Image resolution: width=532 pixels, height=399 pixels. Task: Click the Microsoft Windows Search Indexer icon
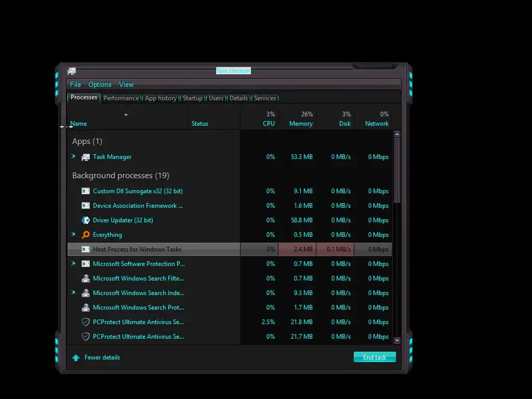click(x=86, y=293)
